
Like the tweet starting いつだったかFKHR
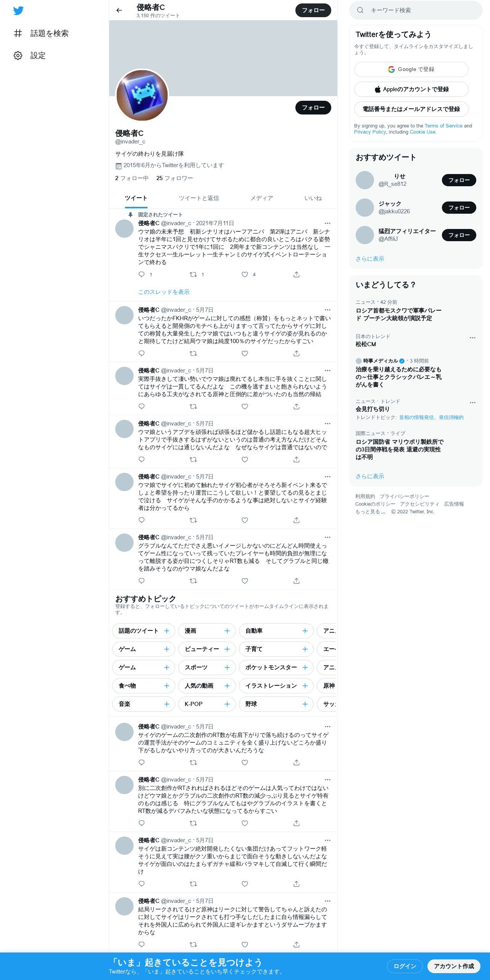[x=245, y=353]
